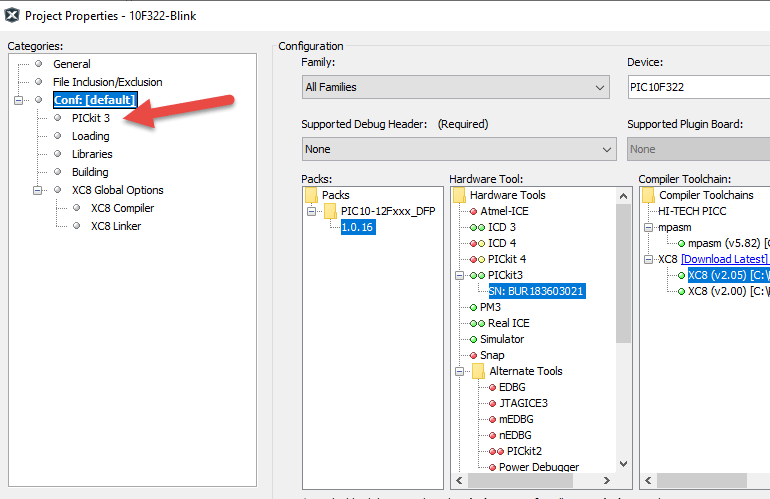Click Compiler Toolchain scroll left arrow

tap(648, 480)
